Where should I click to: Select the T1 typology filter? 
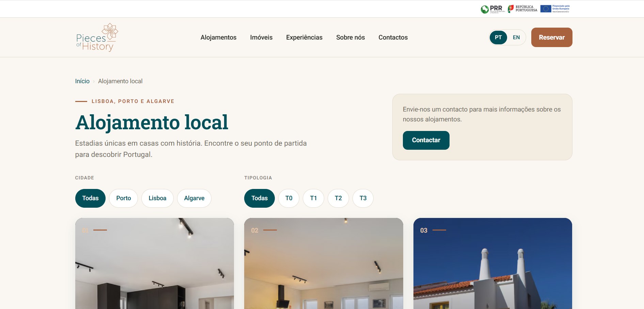coord(313,198)
